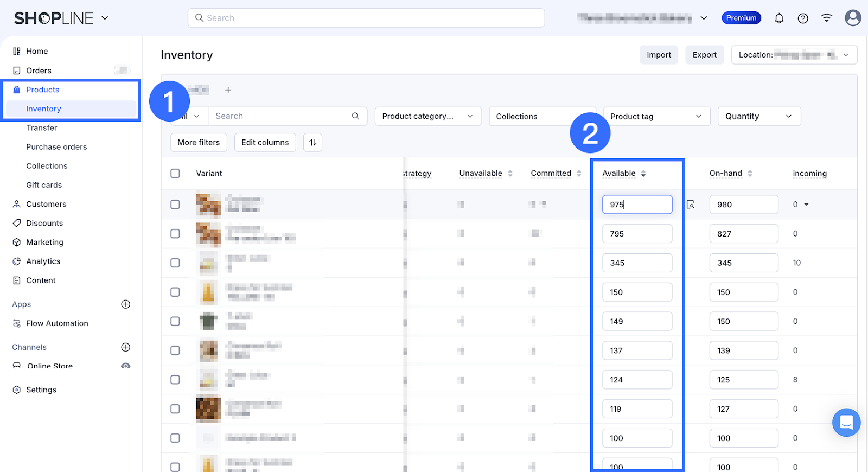Check the first variant row checkbox
Image resolution: width=868 pixels, height=472 pixels.
click(x=175, y=205)
